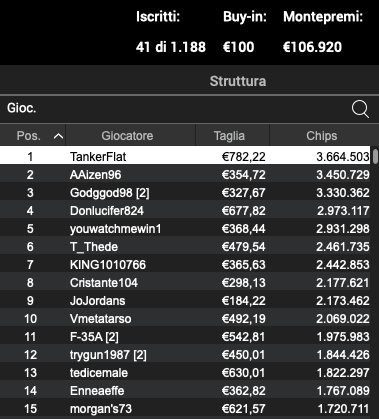The width and height of the screenshot is (379, 419).
Task: Select KING1010766 in standings
Action: (185, 265)
